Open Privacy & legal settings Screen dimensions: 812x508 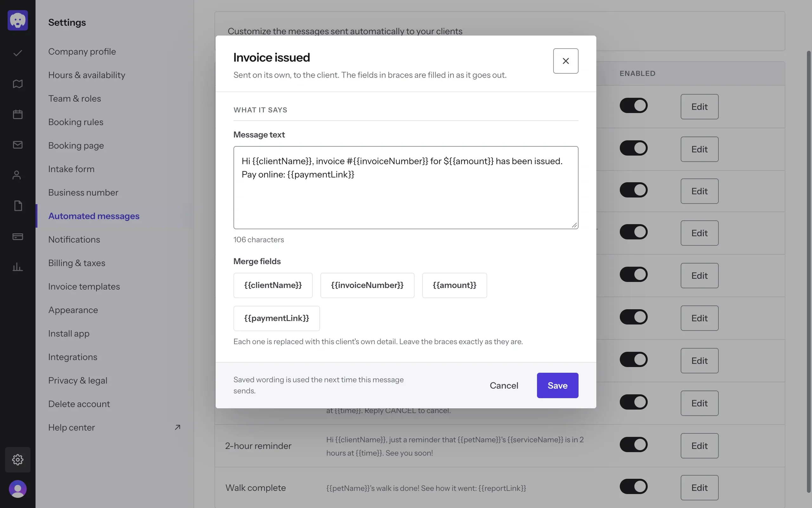click(78, 380)
